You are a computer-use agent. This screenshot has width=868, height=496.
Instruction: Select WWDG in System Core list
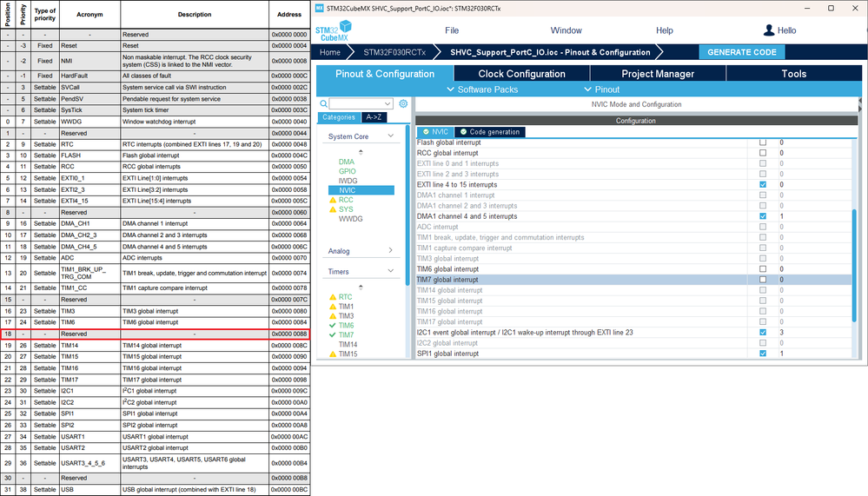(350, 219)
